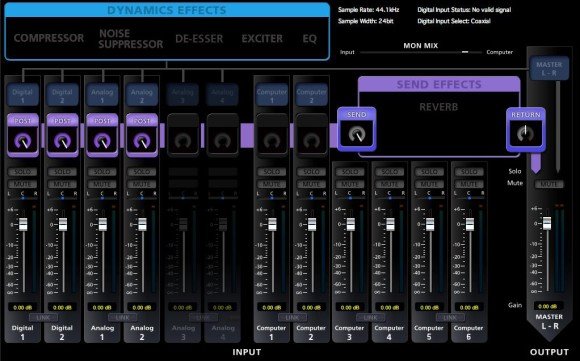Mute the Computer 6 channel
The height and width of the screenshot is (361, 580).
469,184
